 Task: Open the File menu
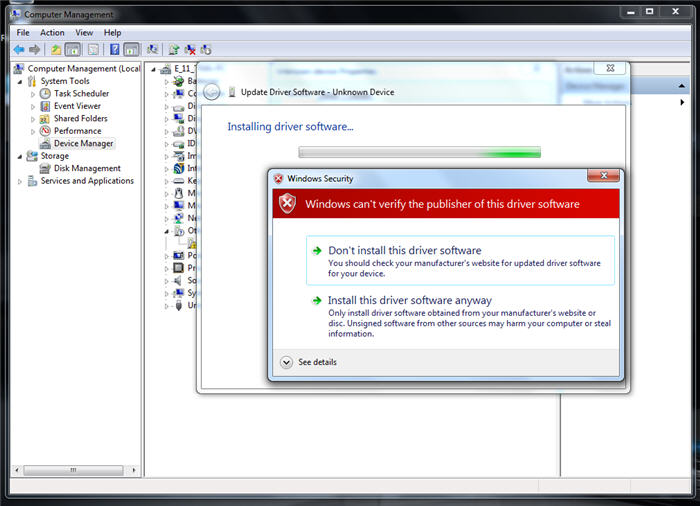point(23,33)
